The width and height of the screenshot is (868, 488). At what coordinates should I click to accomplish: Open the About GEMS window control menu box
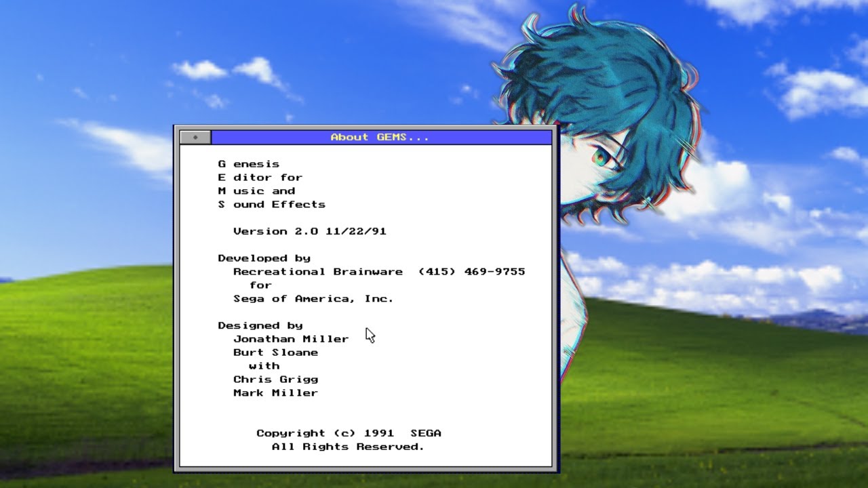(x=195, y=137)
